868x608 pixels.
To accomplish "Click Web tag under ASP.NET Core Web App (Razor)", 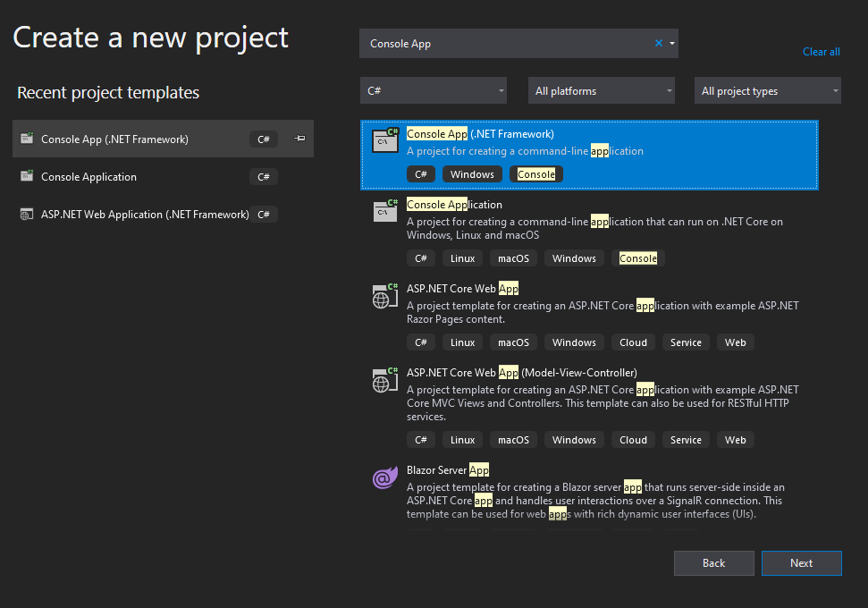I will click(x=735, y=342).
